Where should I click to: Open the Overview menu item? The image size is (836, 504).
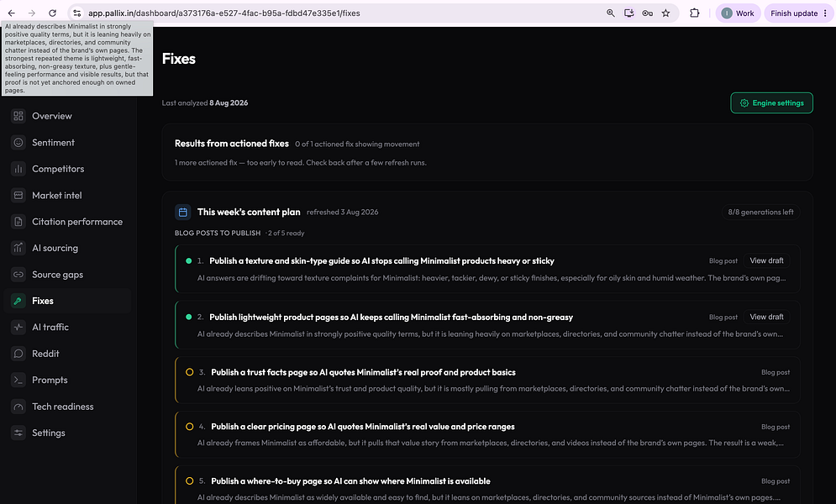coord(52,116)
